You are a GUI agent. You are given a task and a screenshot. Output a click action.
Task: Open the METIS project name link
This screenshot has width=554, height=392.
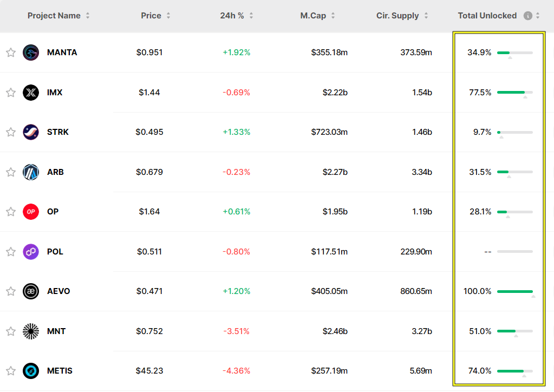click(x=60, y=371)
